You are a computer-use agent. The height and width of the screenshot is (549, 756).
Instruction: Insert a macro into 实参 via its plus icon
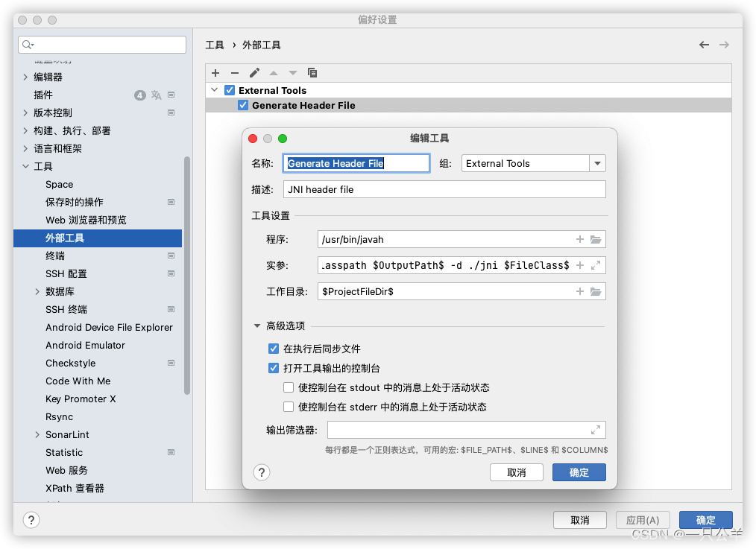[581, 265]
